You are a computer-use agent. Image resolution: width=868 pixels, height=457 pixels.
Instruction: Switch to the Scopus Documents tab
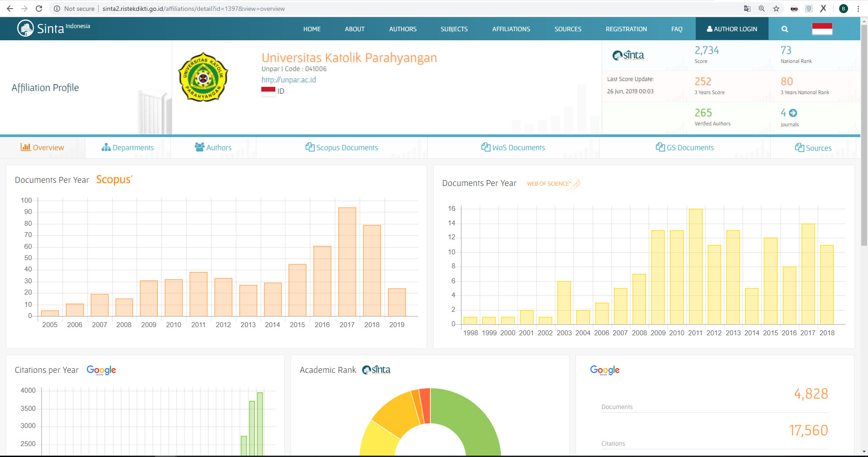pos(342,148)
